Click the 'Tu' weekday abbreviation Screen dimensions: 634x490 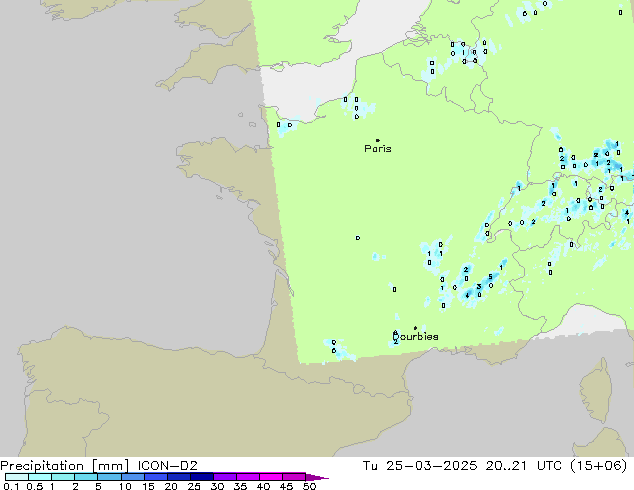(x=370, y=466)
